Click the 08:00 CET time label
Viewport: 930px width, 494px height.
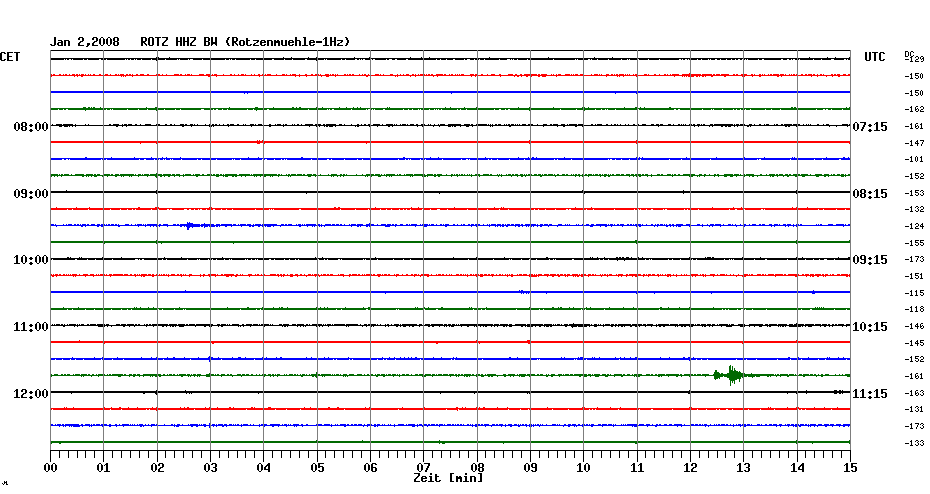click(31, 126)
